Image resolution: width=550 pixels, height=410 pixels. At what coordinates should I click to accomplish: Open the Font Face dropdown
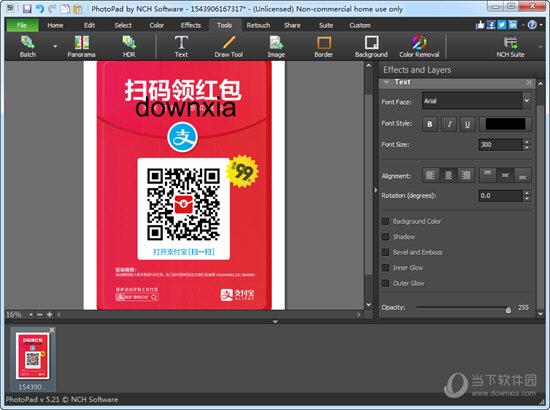click(526, 101)
